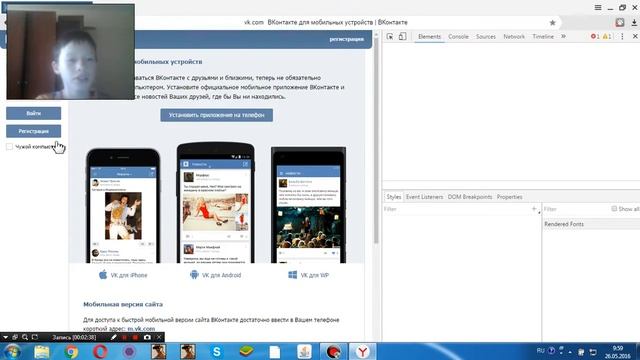Show hidden system tray icons arrow

click(570, 351)
